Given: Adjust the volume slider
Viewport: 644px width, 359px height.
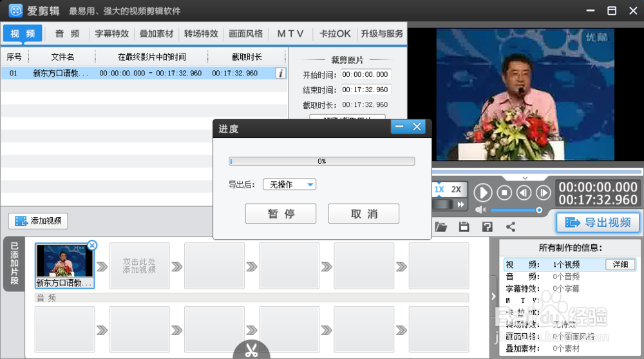Looking at the screenshot, I should [516, 210].
